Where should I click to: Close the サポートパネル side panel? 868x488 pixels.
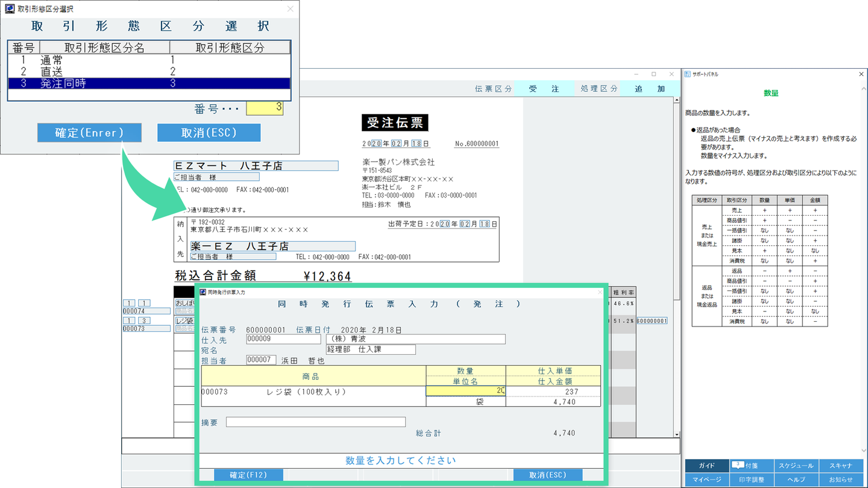pos(861,74)
